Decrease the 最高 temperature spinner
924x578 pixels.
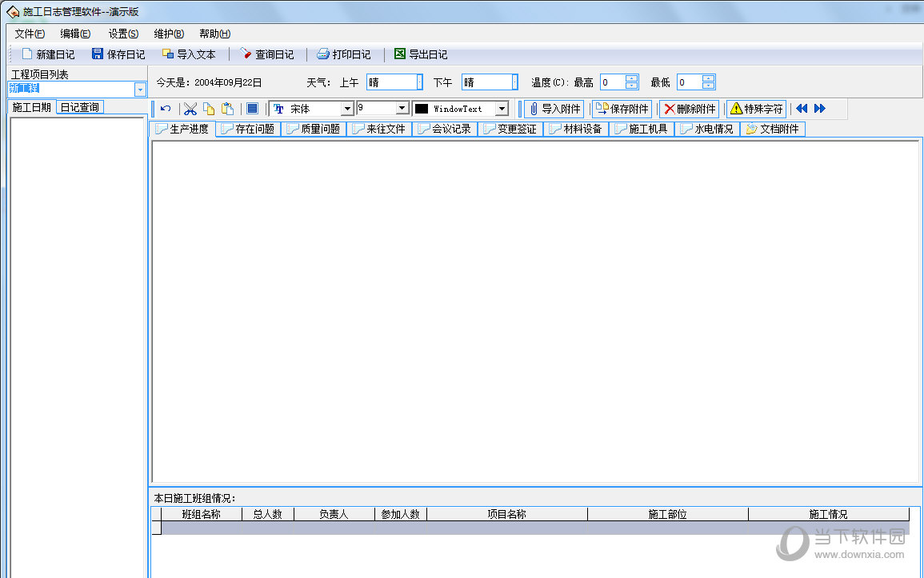(x=632, y=86)
